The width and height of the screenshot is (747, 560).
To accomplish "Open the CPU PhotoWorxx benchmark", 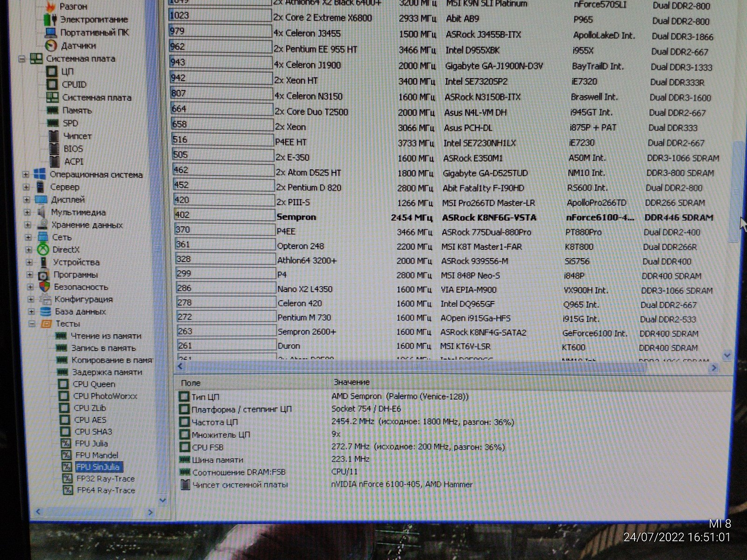I will [x=105, y=396].
